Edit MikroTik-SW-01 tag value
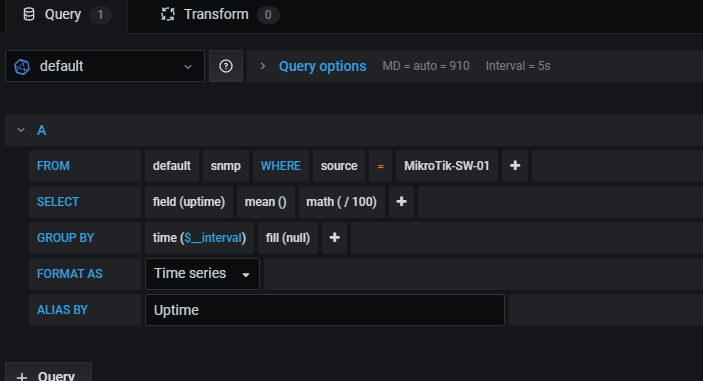This screenshot has width=703, height=381. click(x=447, y=166)
